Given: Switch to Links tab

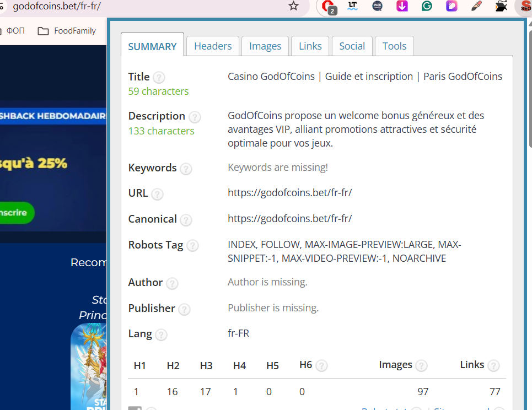Looking at the screenshot, I should (310, 46).
